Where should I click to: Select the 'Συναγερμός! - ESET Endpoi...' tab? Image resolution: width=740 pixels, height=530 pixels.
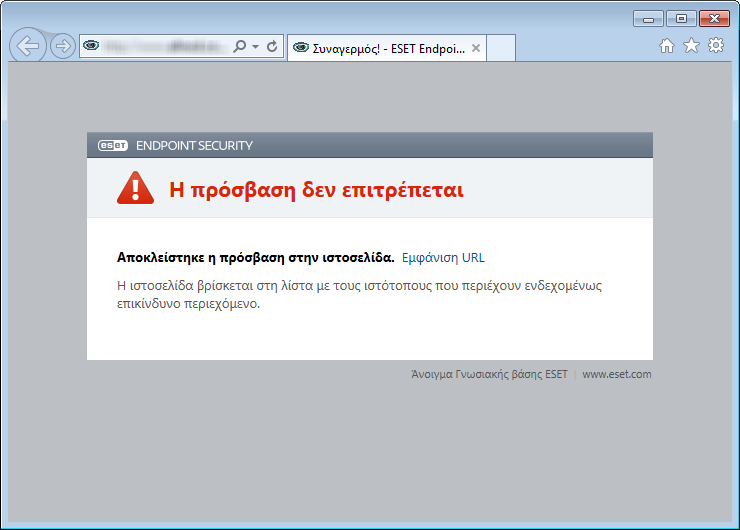pyautogui.click(x=387, y=48)
